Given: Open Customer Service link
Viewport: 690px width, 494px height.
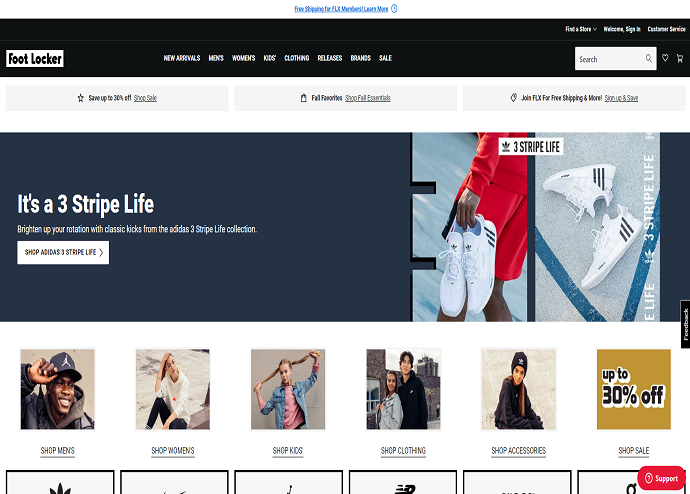Looking at the screenshot, I should pos(666,29).
